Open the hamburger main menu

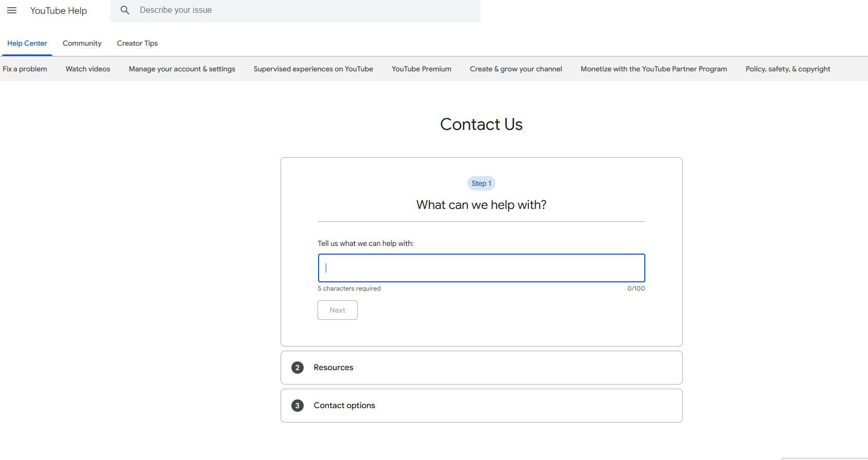click(x=12, y=10)
